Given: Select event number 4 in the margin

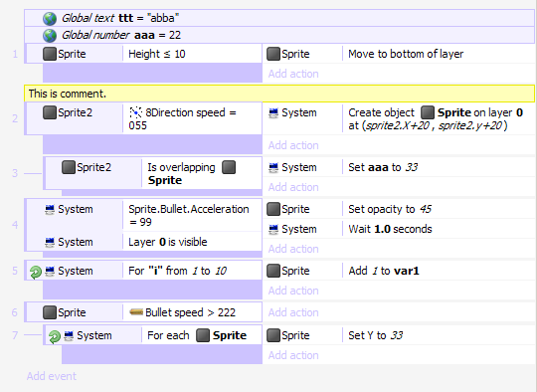Looking at the screenshot, I should 15,225.
